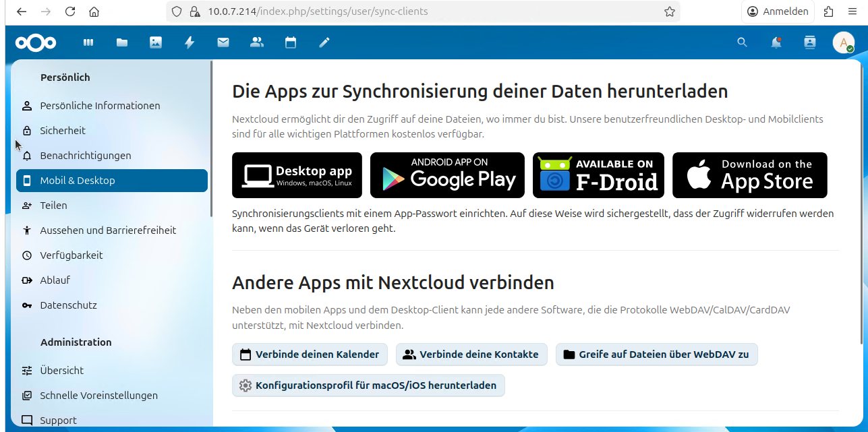Click the shield tracking protection icon

point(177,11)
